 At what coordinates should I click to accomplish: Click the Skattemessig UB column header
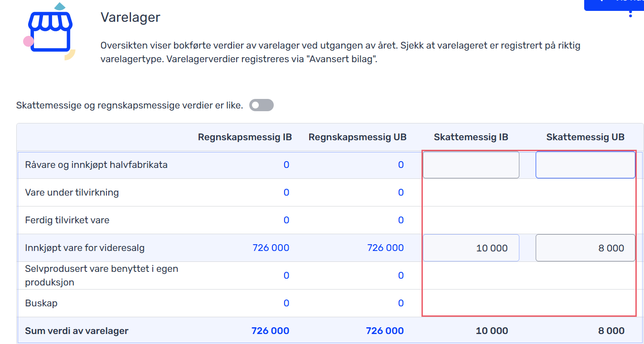click(x=585, y=137)
